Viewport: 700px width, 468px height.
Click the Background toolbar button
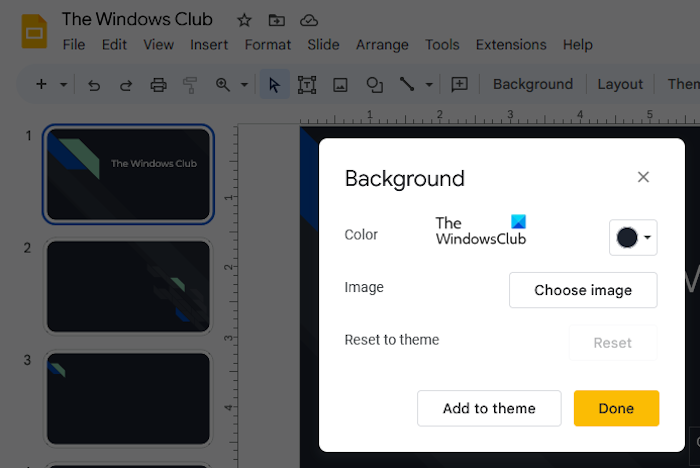tap(533, 84)
